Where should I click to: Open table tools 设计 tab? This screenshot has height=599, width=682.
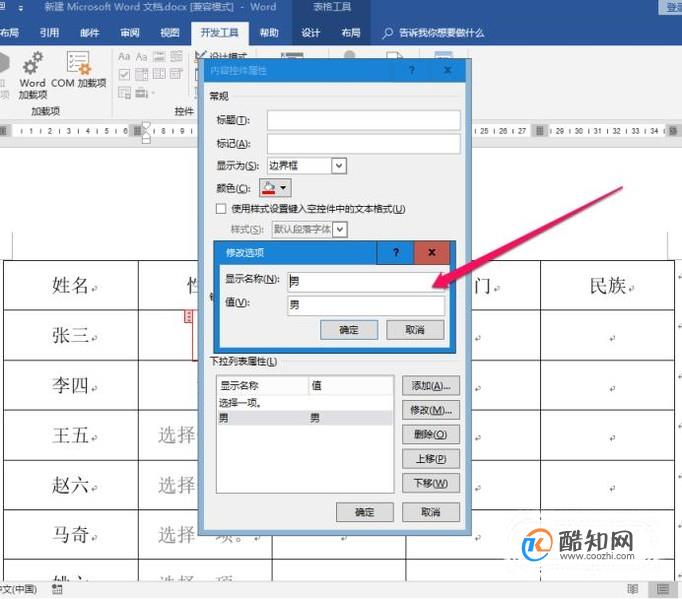point(311,33)
